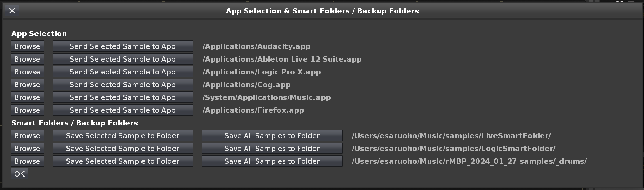Browse for the _drums backup folder
Screen dimensions: 644x190
(x=27, y=161)
